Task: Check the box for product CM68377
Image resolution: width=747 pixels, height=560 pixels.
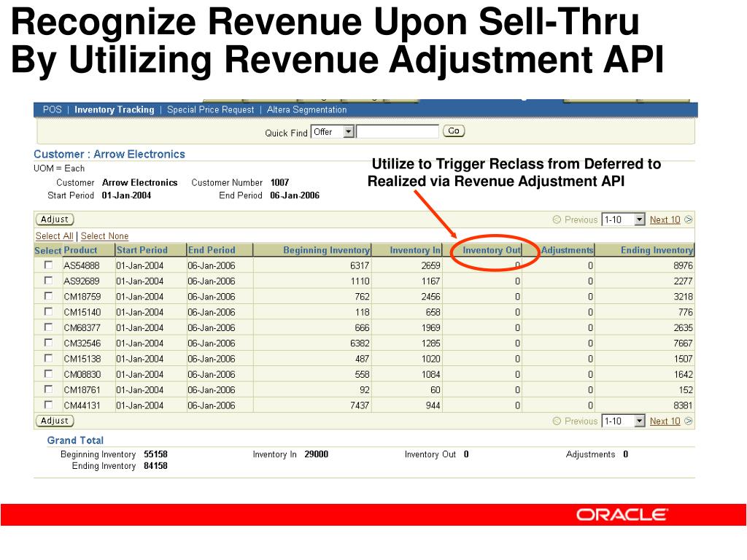Action: (x=48, y=327)
